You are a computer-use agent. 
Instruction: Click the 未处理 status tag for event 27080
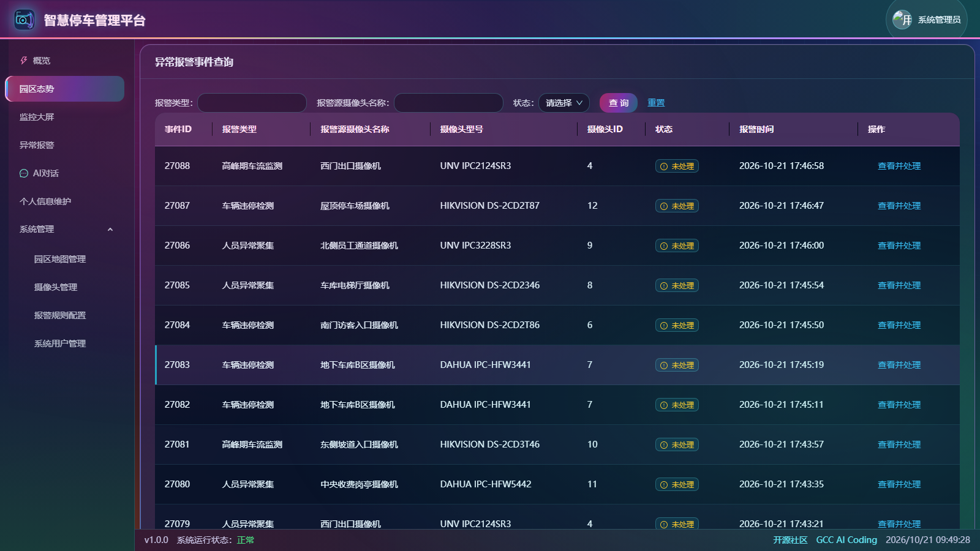tap(677, 484)
